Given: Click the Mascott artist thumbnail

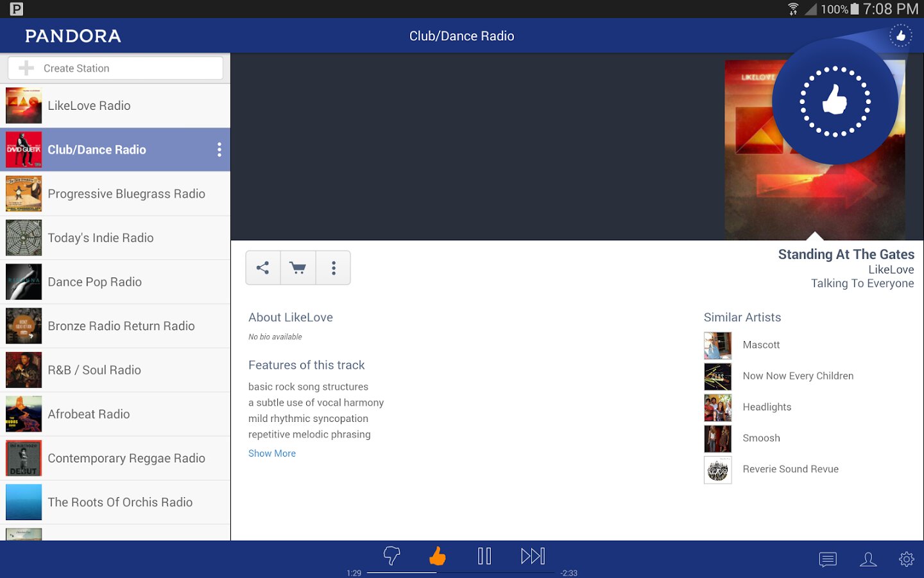Looking at the screenshot, I should coord(717,346).
